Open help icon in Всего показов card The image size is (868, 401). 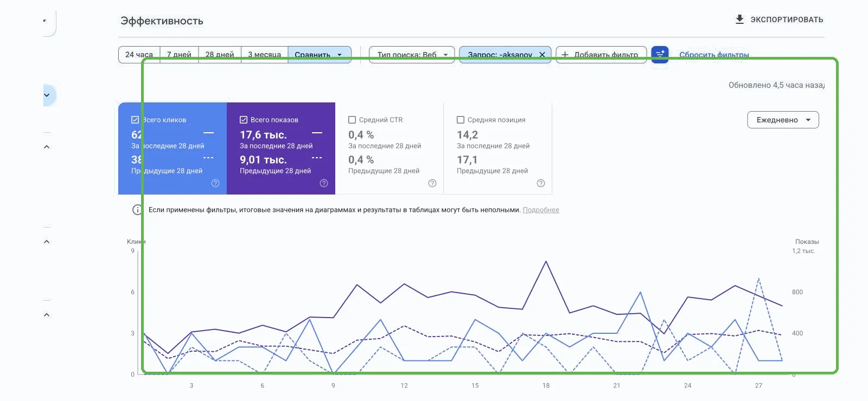click(x=324, y=183)
